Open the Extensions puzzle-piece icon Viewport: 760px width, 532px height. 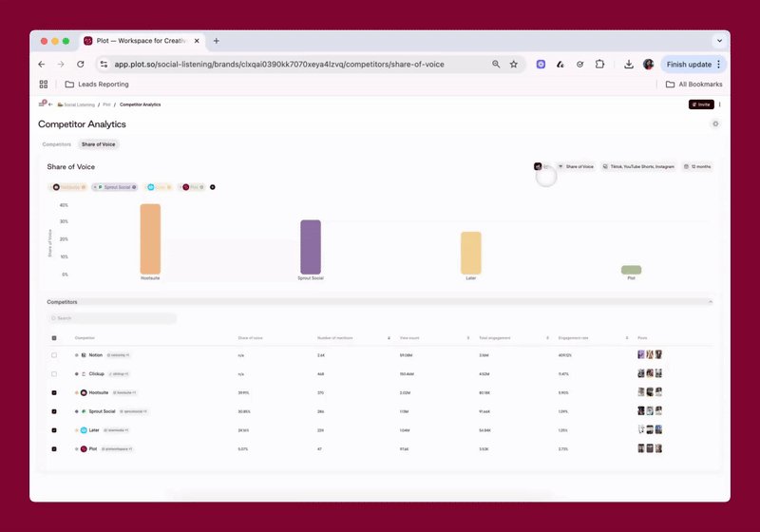pyautogui.click(x=600, y=64)
